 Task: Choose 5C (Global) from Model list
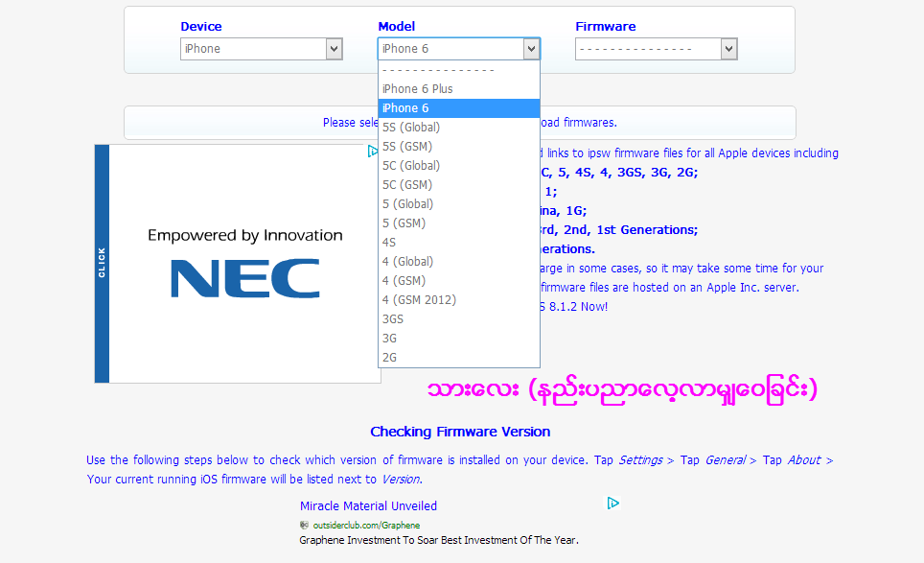[458, 166]
